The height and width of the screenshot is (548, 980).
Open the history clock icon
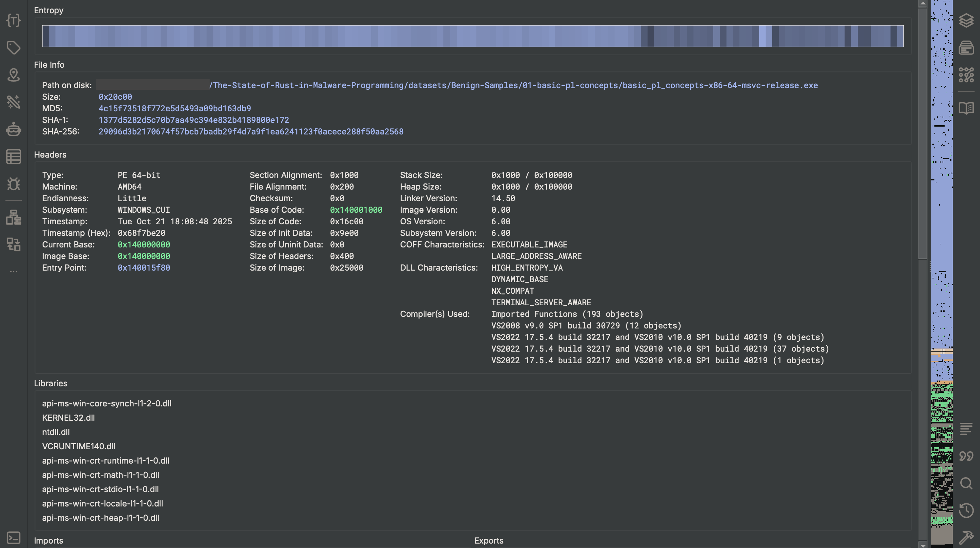[966, 511]
